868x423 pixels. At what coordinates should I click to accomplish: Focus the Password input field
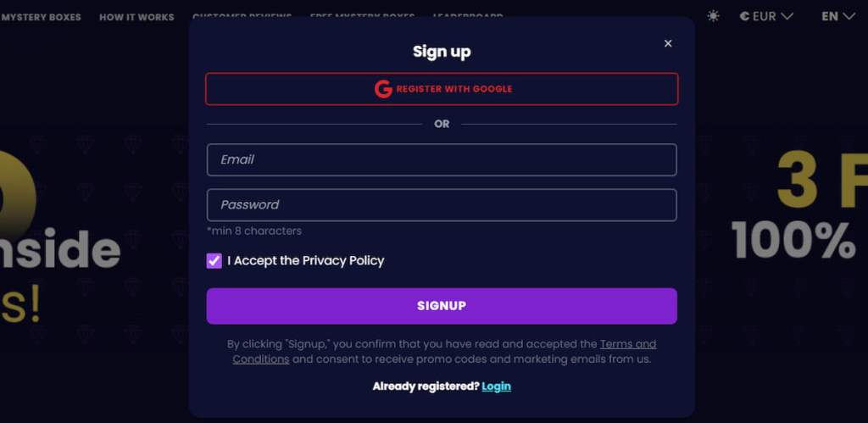coord(442,204)
